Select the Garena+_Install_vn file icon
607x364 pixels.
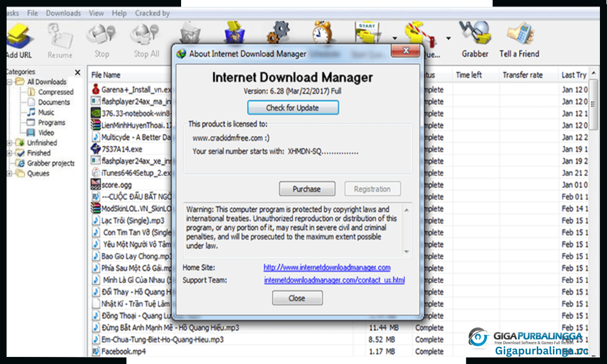point(96,89)
